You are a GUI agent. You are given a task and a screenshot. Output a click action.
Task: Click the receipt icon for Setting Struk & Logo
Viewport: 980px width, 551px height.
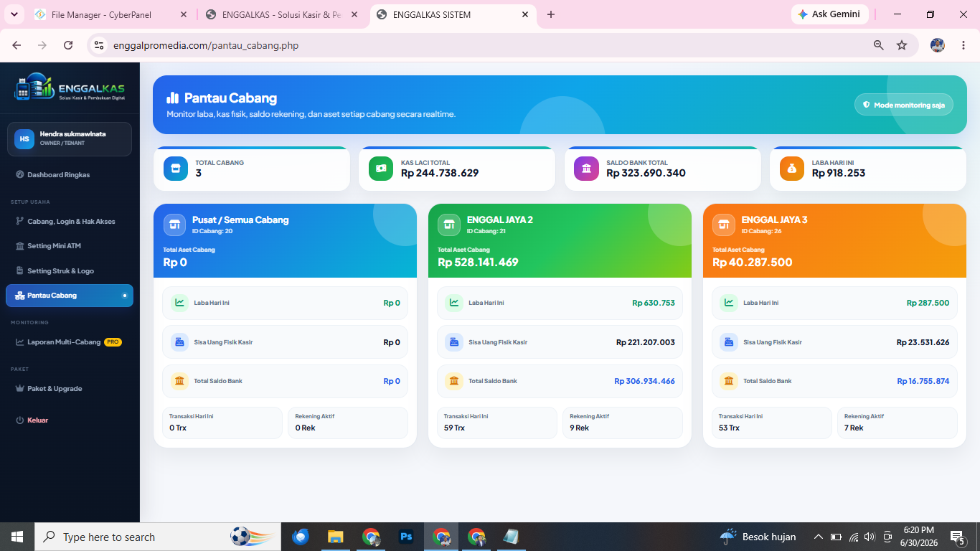pyautogui.click(x=20, y=271)
